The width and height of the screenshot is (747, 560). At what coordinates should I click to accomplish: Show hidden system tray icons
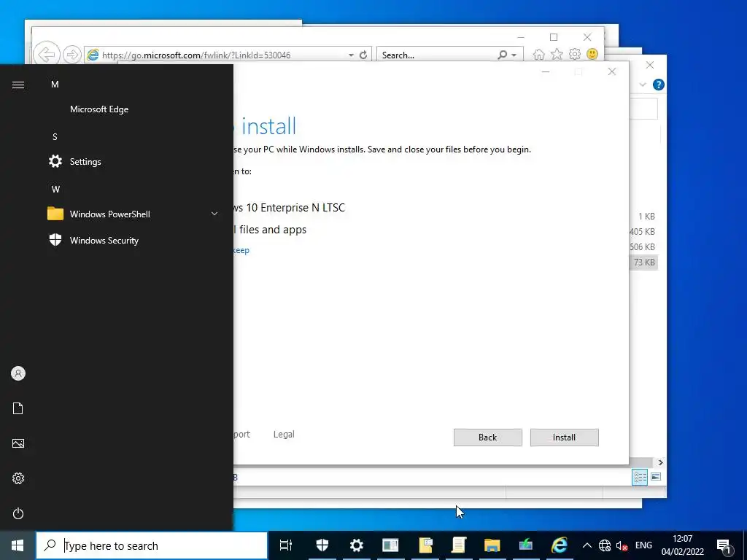click(587, 545)
